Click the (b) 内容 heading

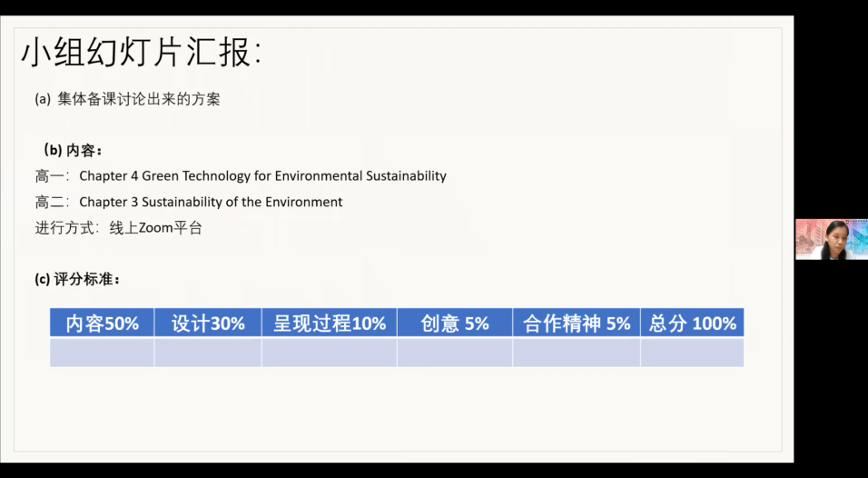(x=73, y=150)
